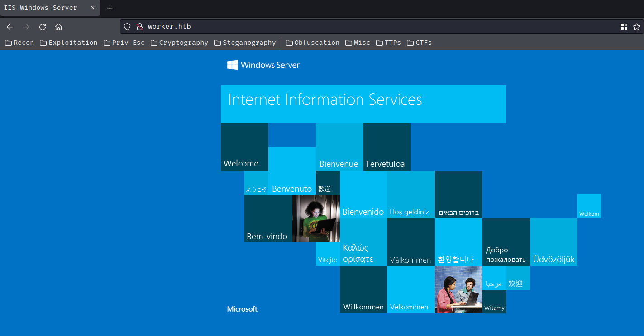Click the Vítejte tile
Viewport: 644px width, 336px height.
[x=328, y=254]
